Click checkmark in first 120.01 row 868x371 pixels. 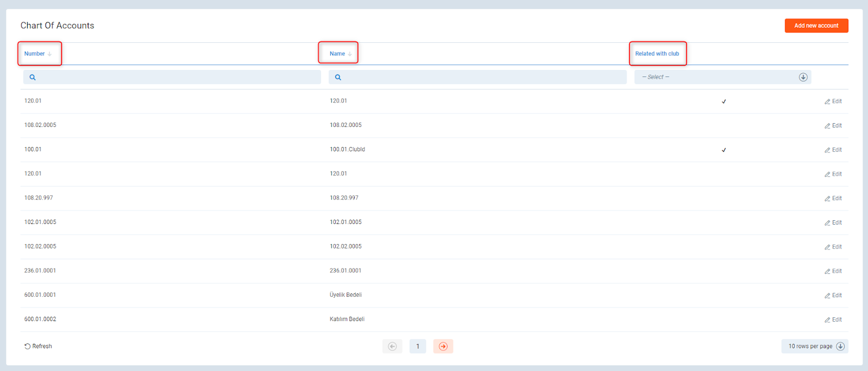click(724, 101)
